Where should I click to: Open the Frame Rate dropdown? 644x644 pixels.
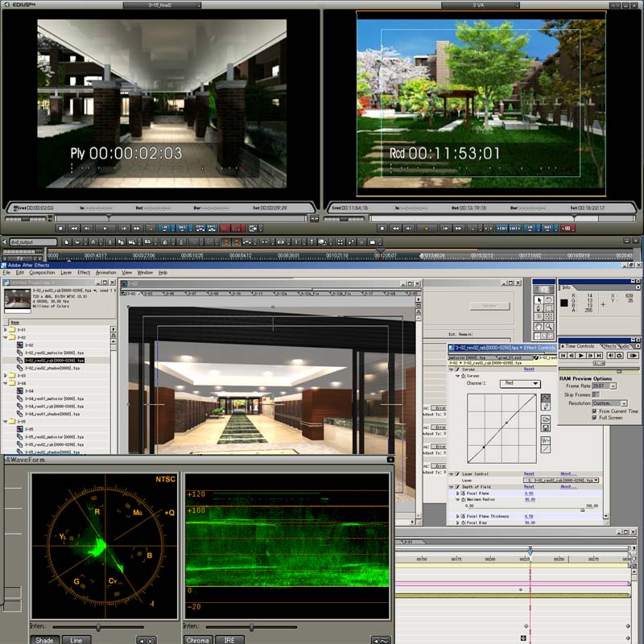[605, 386]
